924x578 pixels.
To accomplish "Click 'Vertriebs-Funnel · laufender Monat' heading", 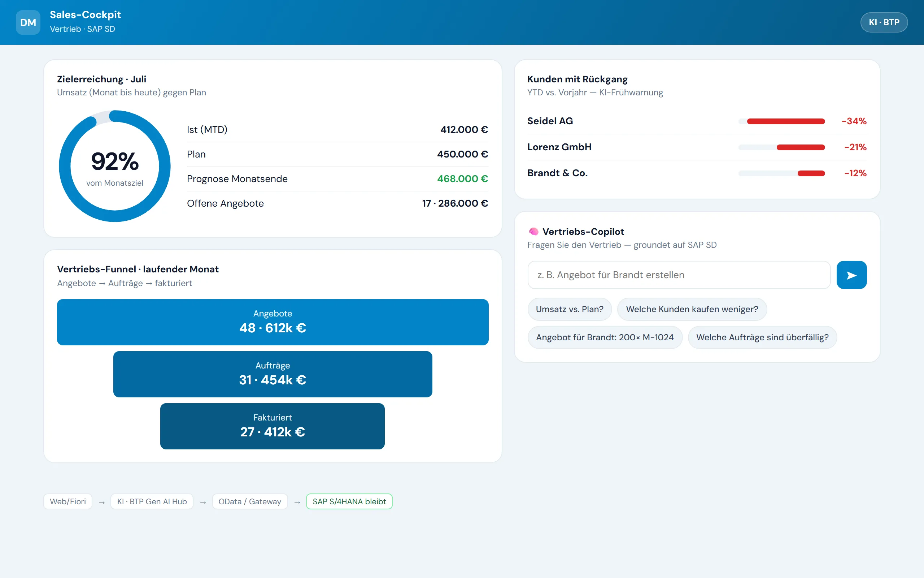I will click(x=138, y=269).
